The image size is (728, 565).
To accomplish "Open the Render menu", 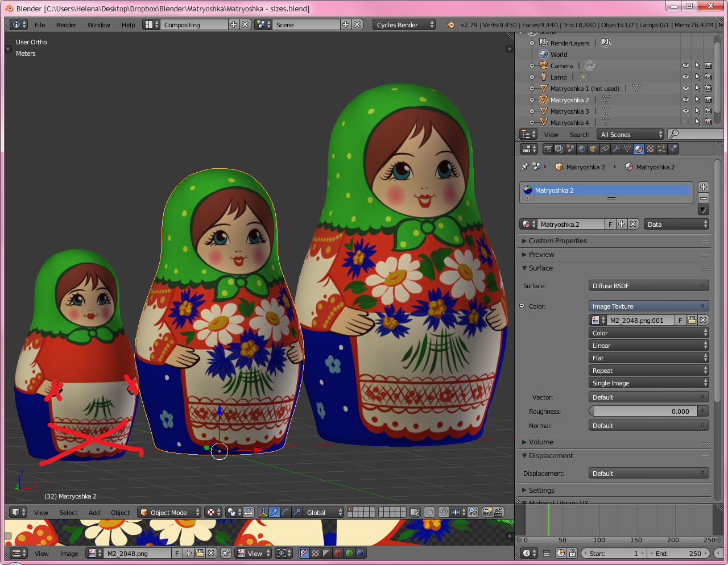I will click(x=66, y=24).
